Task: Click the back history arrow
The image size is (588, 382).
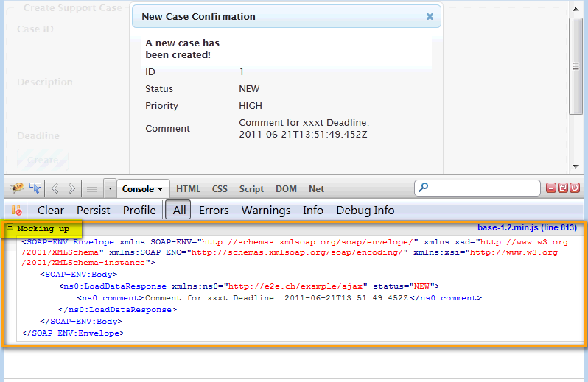Action: point(55,188)
